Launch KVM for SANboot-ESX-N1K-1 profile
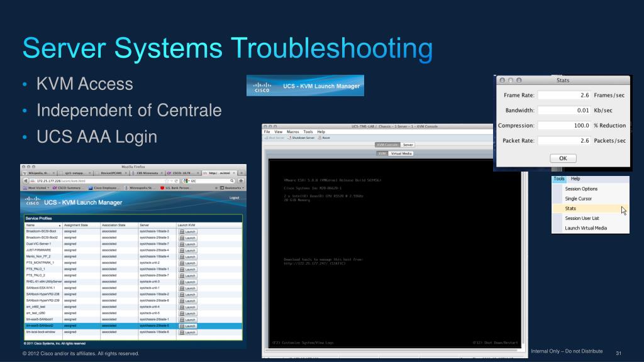 tap(187, 288)
